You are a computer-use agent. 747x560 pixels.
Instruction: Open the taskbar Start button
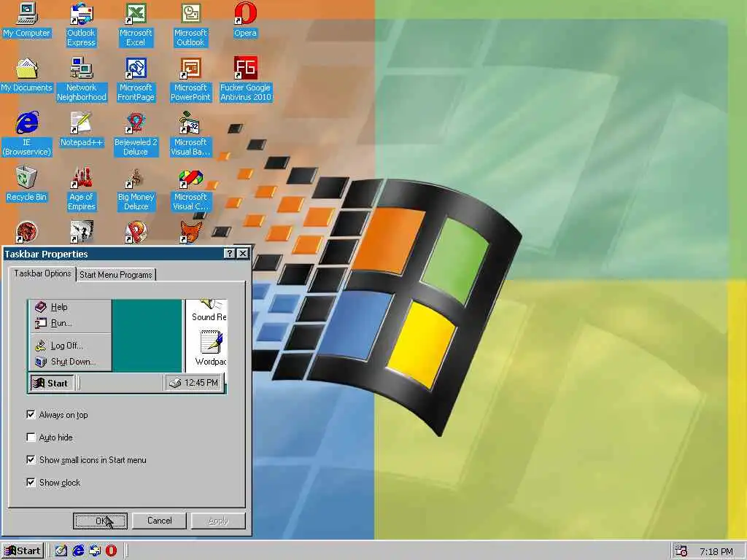click(x=23, y=551)
